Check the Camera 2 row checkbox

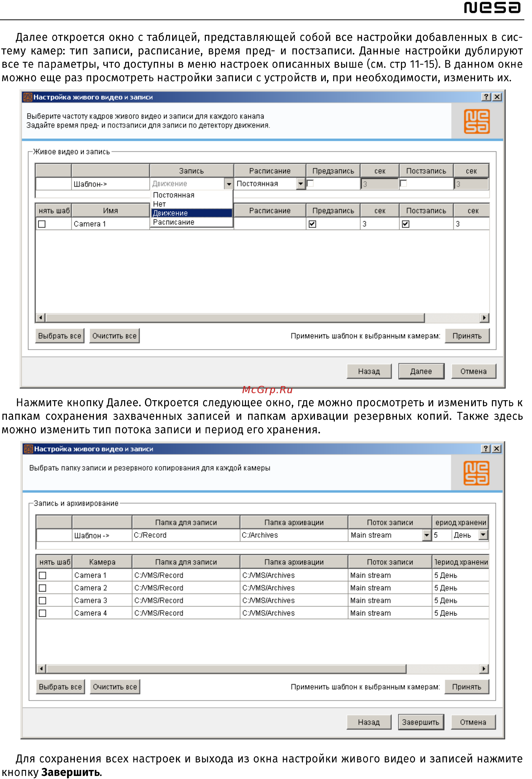pyautogui.click(x=43, y=588)
